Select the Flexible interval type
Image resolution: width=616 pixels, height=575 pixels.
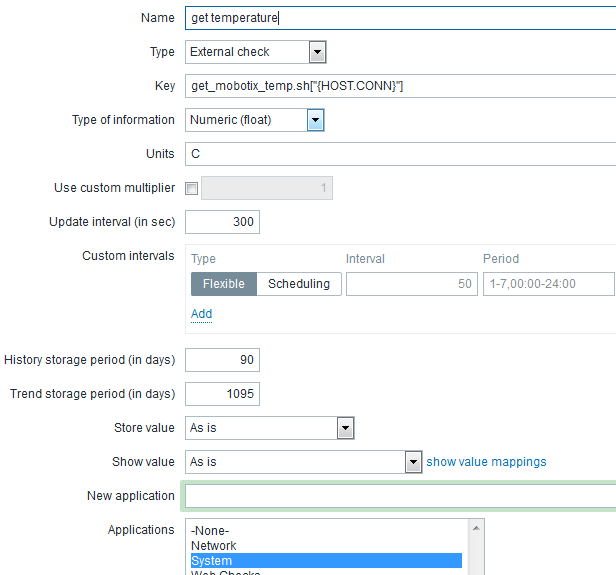[x=224, y=284]
